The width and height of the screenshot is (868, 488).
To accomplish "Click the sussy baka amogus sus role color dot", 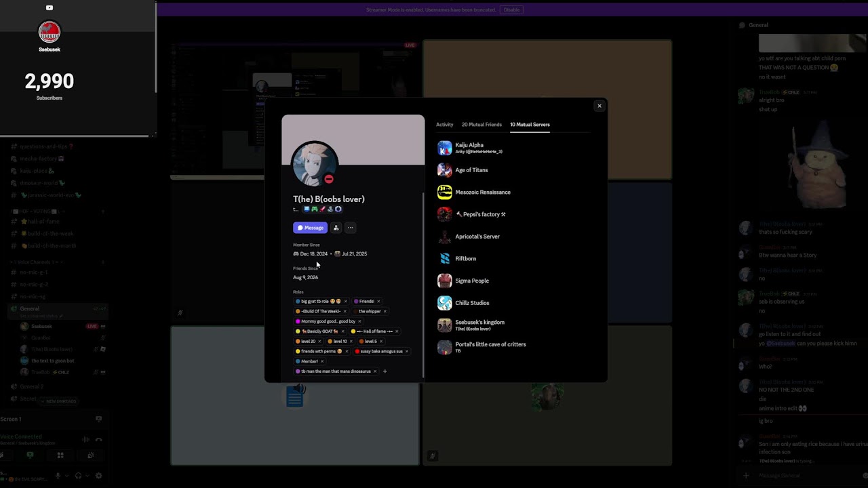I will pos(357,352).
